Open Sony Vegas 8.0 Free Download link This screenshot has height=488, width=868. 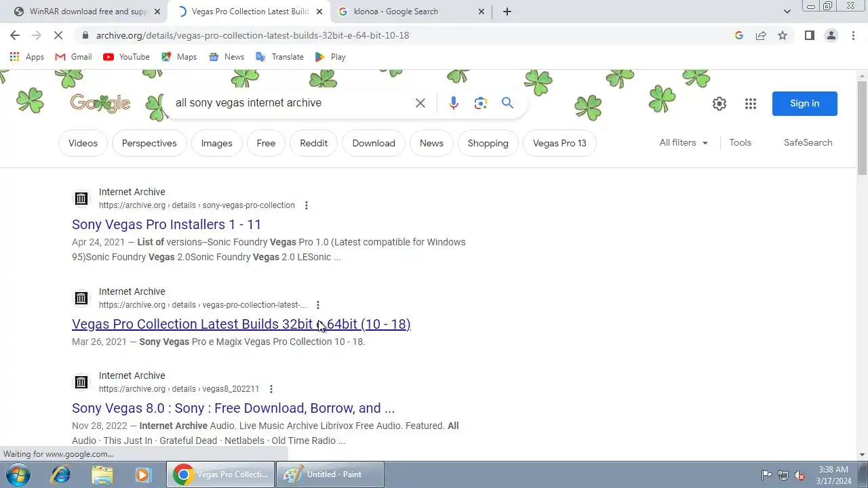coord(233,408)
